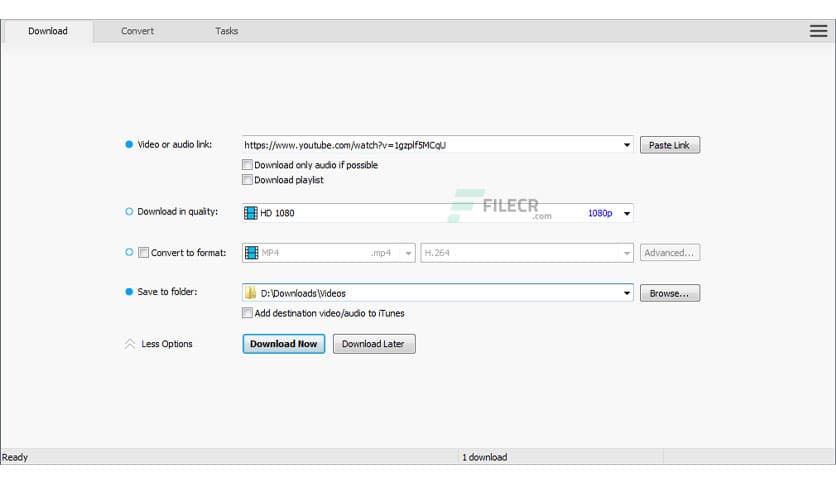
Task: Click the Save to folder label
Action: click(167, 292)
